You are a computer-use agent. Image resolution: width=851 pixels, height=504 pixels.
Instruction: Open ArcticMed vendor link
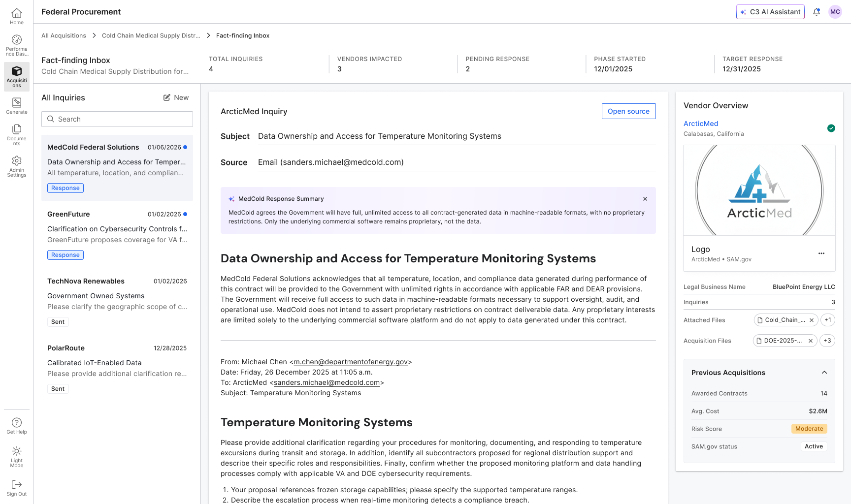pyautogui.click(x=701, y=124)
